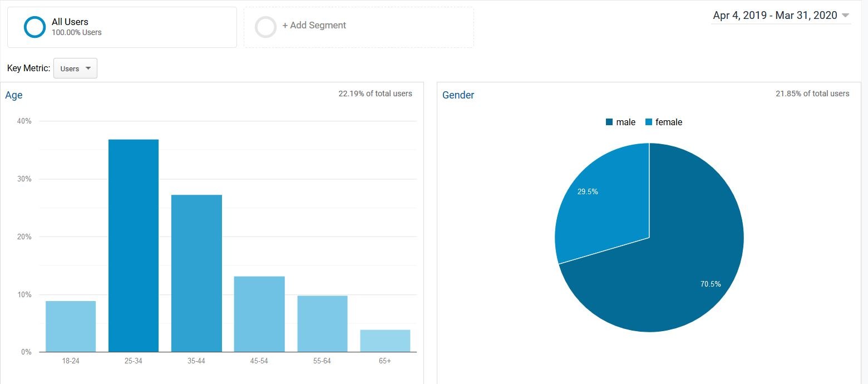Click the 21.85% of total users text
The image size is (868, 384).
coord(812,93)
